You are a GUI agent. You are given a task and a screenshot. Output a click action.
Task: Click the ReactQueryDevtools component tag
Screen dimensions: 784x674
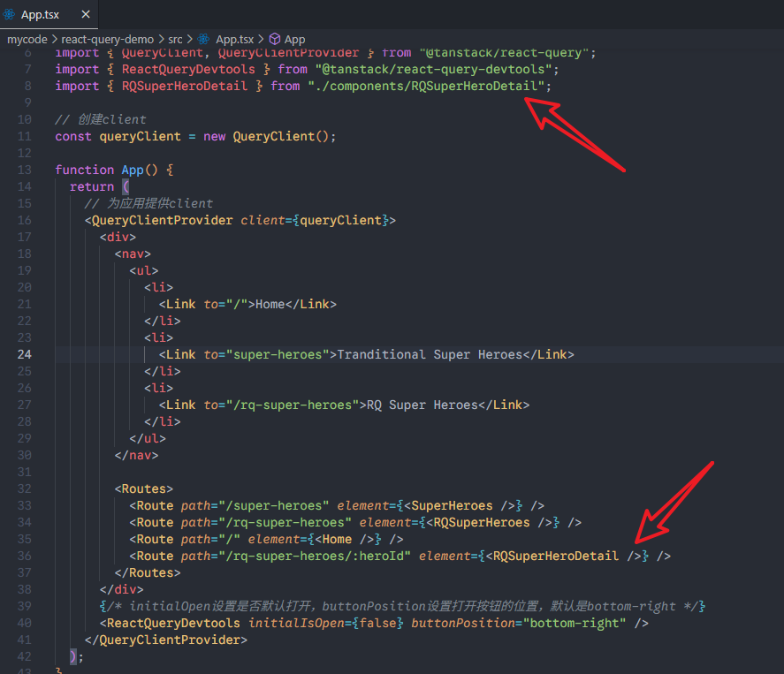(x=173, y=623)
